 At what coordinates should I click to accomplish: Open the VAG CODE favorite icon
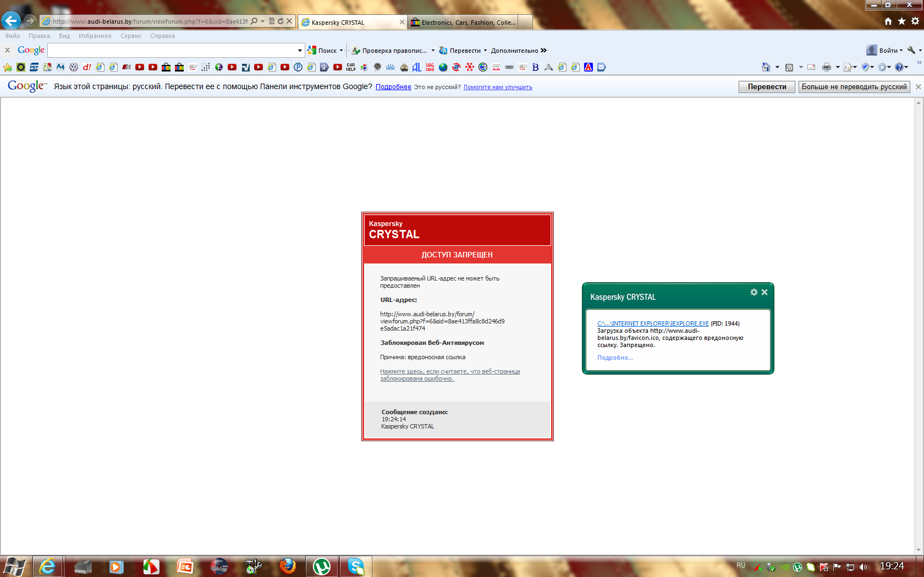click(x=430, y=67)
